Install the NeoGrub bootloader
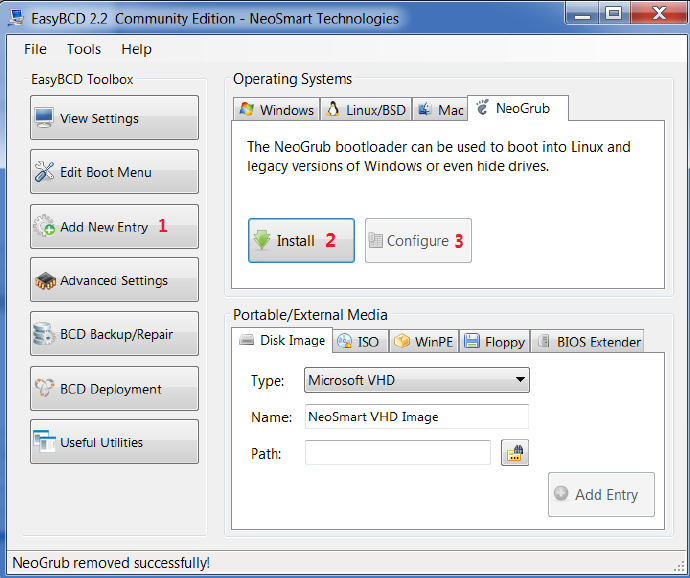This screenshot has height=578, width=690. pos(301,240)
